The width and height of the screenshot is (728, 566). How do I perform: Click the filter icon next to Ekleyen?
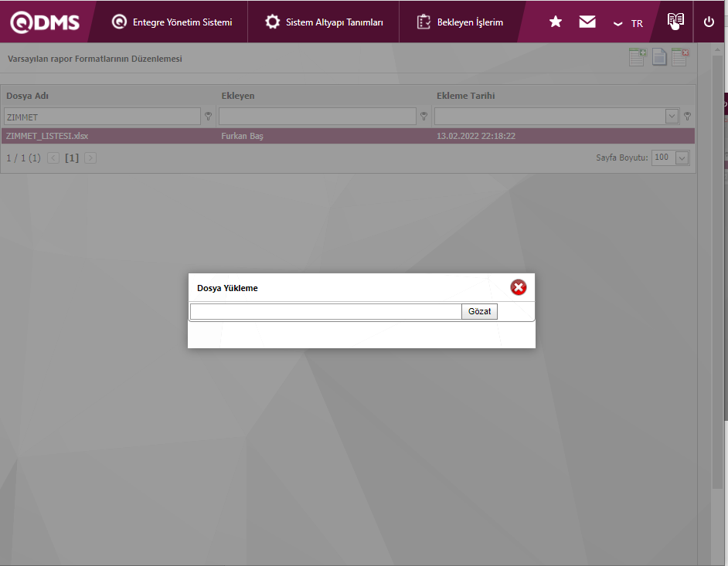coord(424,117)
